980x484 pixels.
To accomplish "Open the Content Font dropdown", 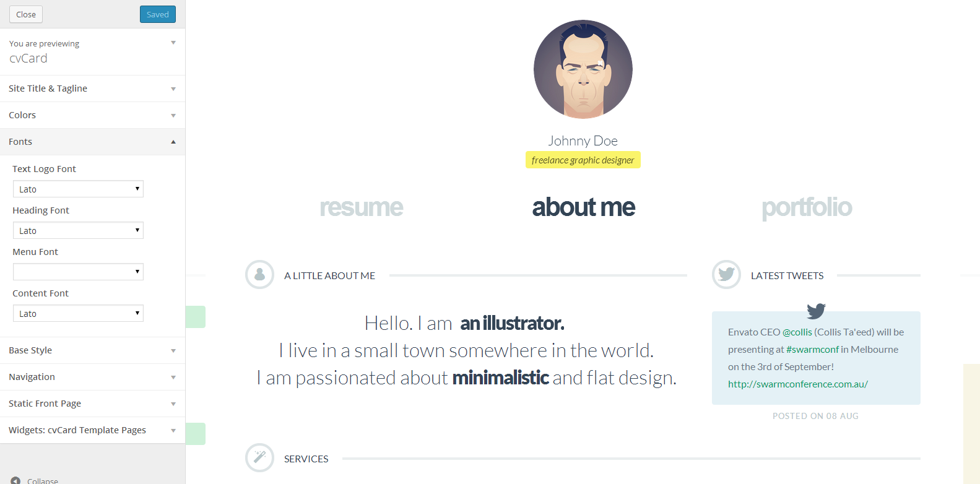I will (78, 314).
